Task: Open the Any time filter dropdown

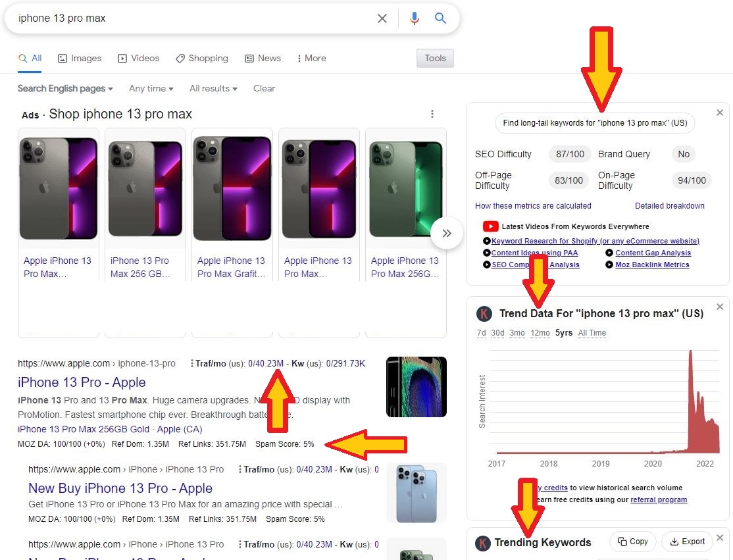Action: [151, 88]
